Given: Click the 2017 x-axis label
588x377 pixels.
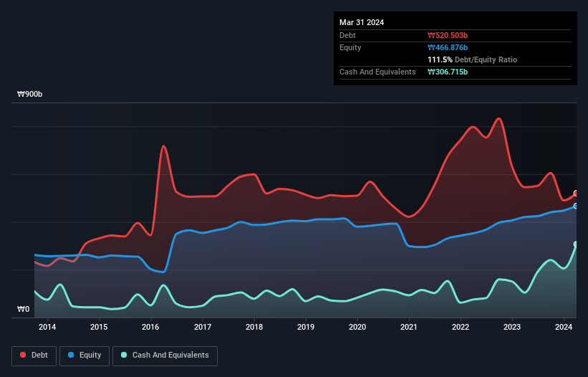Looking at the screenshot, I should point(203,327).
